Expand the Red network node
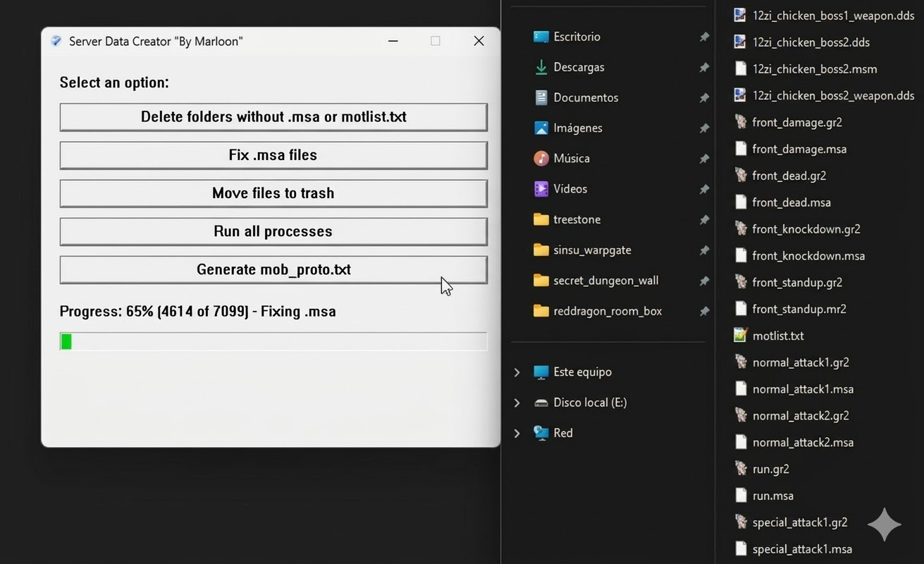The width and height of the screenshot is (924, 564). point(517,433)
